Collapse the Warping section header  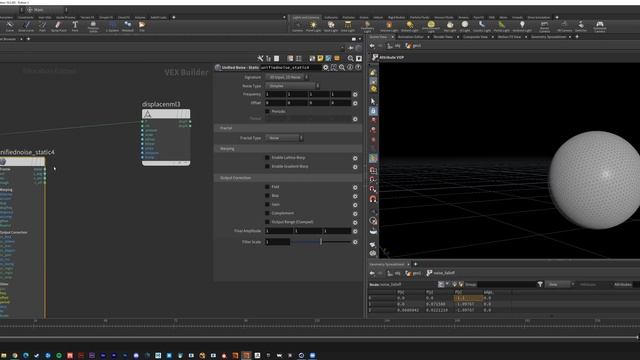[288, 149]
